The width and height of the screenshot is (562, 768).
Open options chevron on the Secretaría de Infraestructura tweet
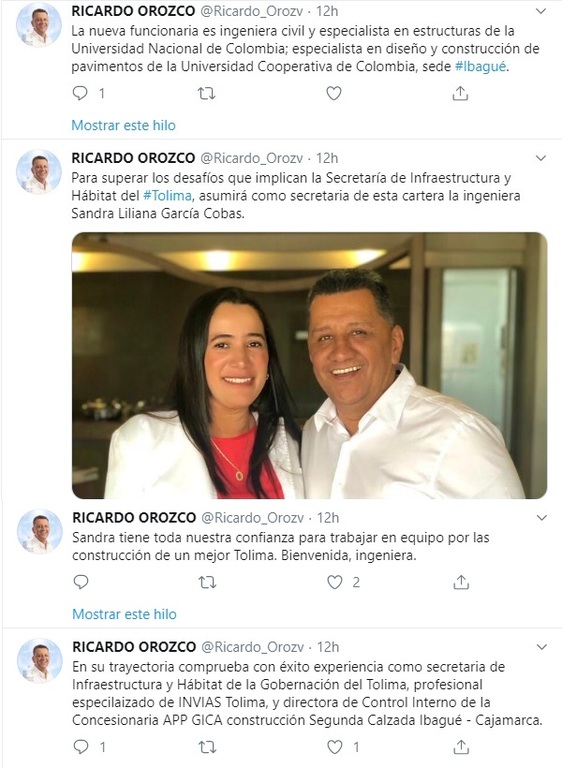pyautogui.click(x=540, y=158)
